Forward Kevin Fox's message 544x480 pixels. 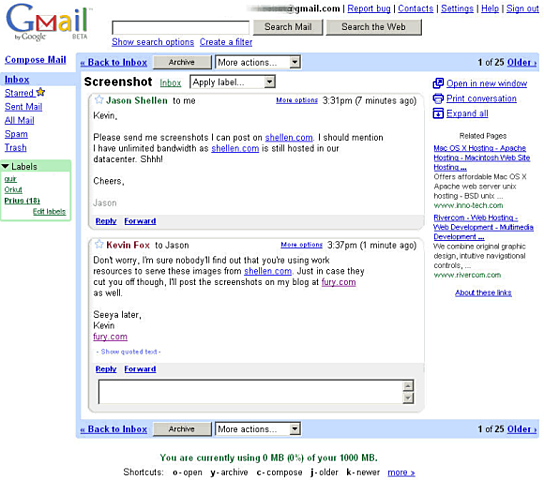[140, 369]
